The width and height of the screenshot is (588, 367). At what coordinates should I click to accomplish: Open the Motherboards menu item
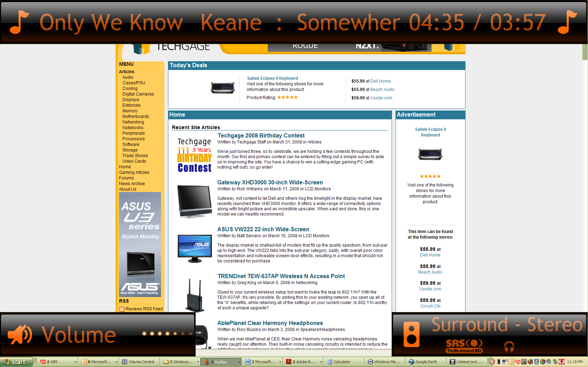pos(135,117)
